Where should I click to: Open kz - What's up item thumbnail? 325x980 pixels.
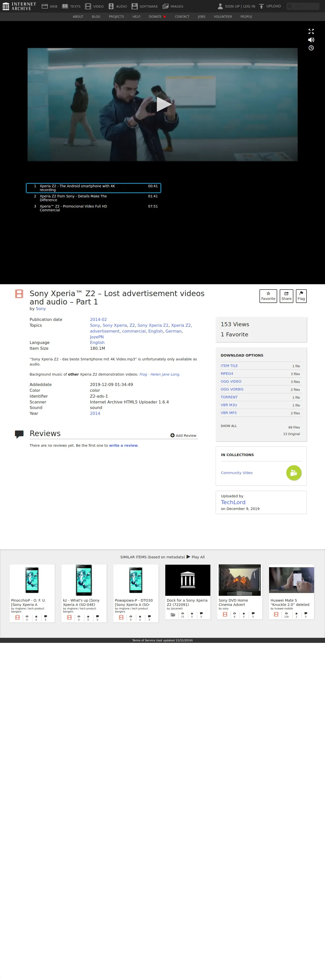(84, 580)
